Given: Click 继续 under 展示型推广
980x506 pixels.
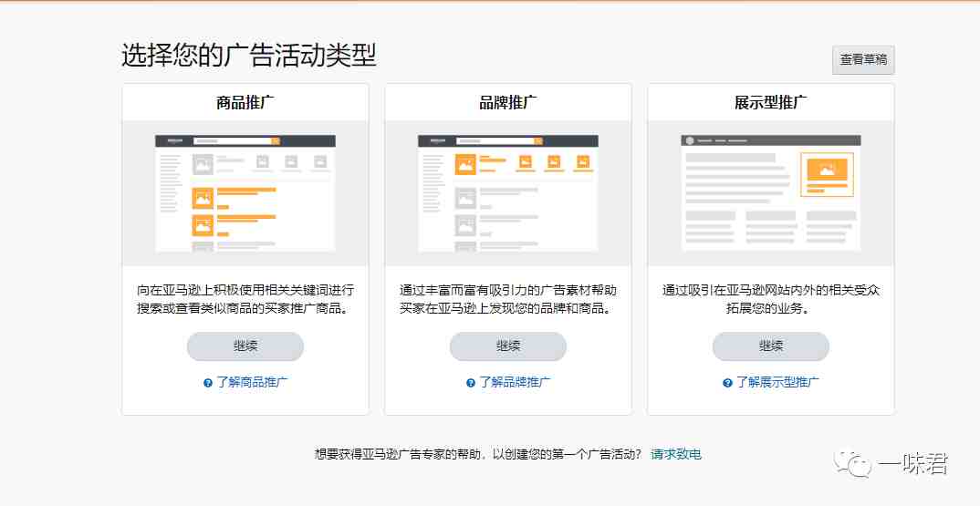Looking at the screenshot, I should pyautogui.click(x=771, y=346).
